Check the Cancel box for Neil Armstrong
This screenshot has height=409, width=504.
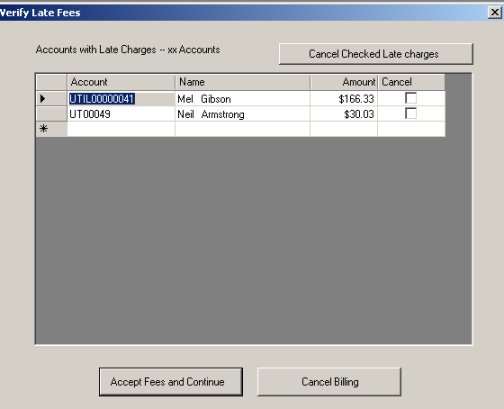pyautogui.click(x=411, y=113)
